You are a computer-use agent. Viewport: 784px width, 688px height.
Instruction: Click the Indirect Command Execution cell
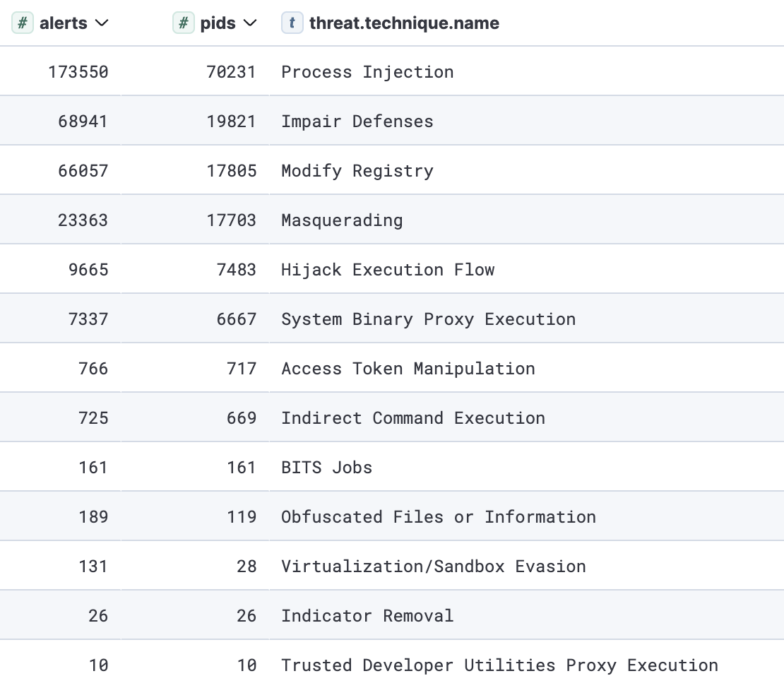[x=412, y=418]
